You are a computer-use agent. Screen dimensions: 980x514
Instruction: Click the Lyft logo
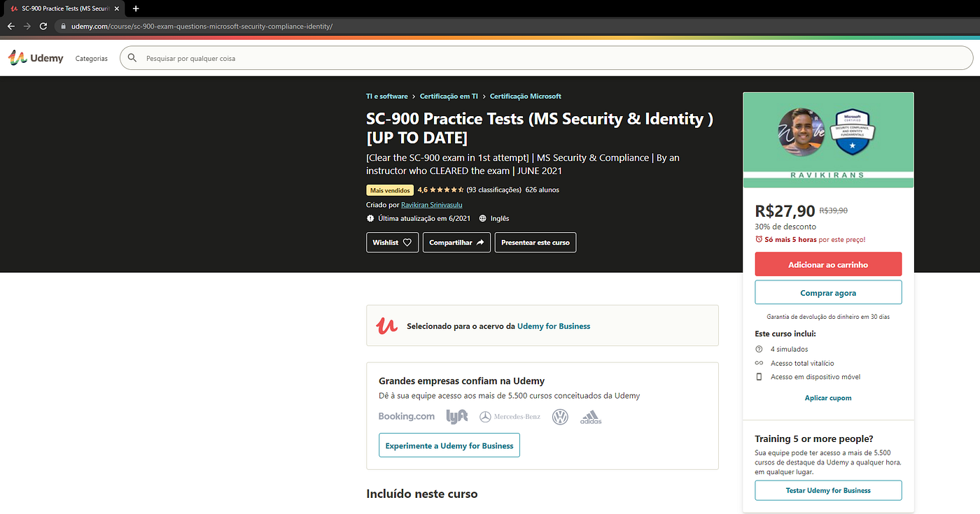457,417
